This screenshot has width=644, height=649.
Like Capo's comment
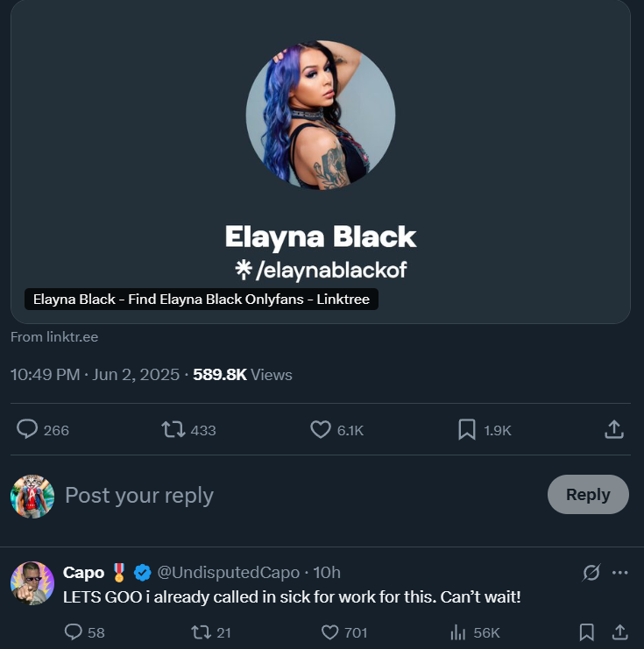[330, 631]
